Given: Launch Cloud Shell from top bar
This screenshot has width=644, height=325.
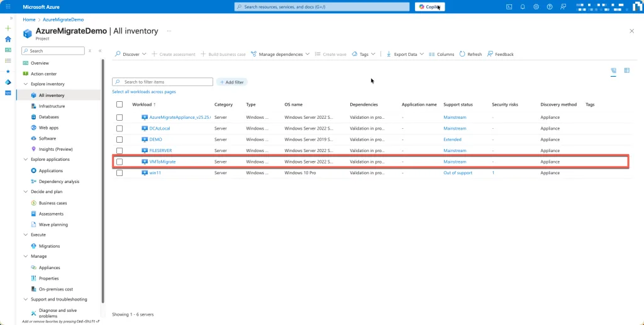Looking at the screenshot, I should pyautogui.click(x=509, y=7).
